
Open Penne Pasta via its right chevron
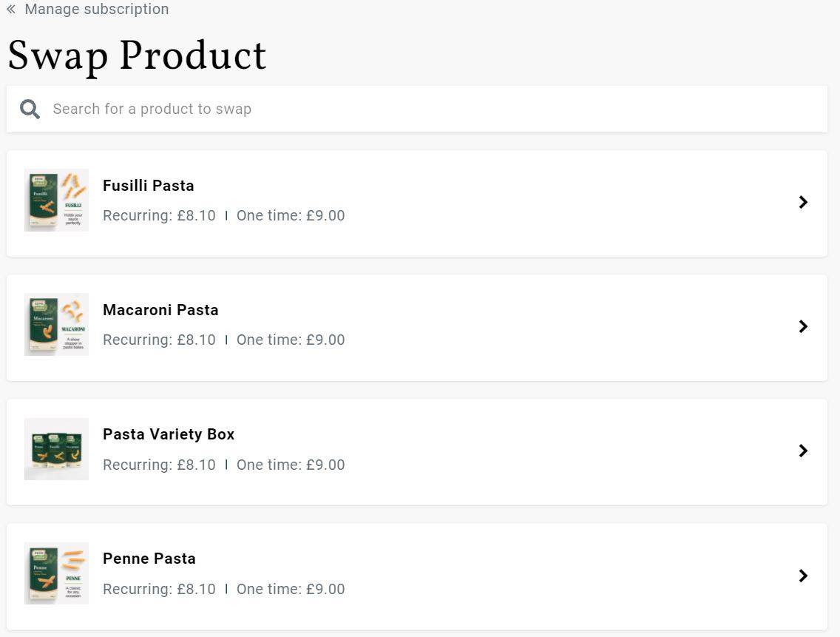(802, 576)
